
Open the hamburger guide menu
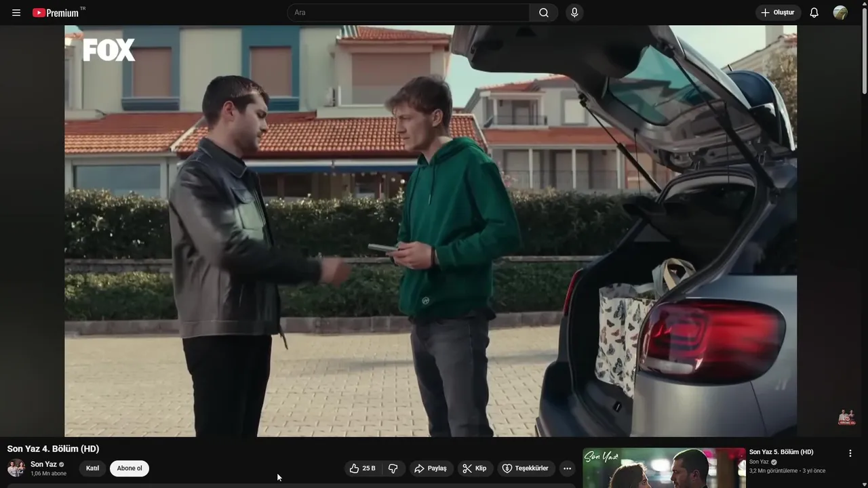pos(16,13)
